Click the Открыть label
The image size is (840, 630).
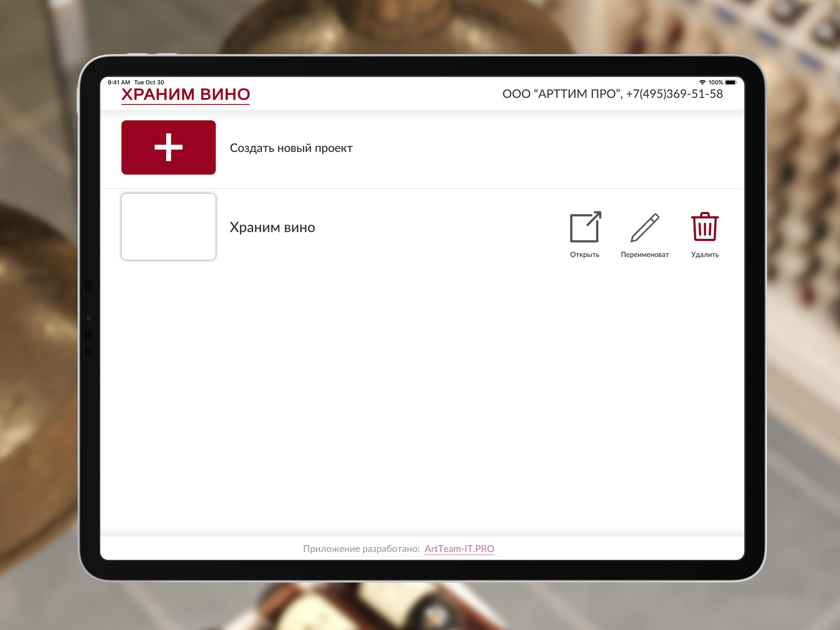click(584, 255)
